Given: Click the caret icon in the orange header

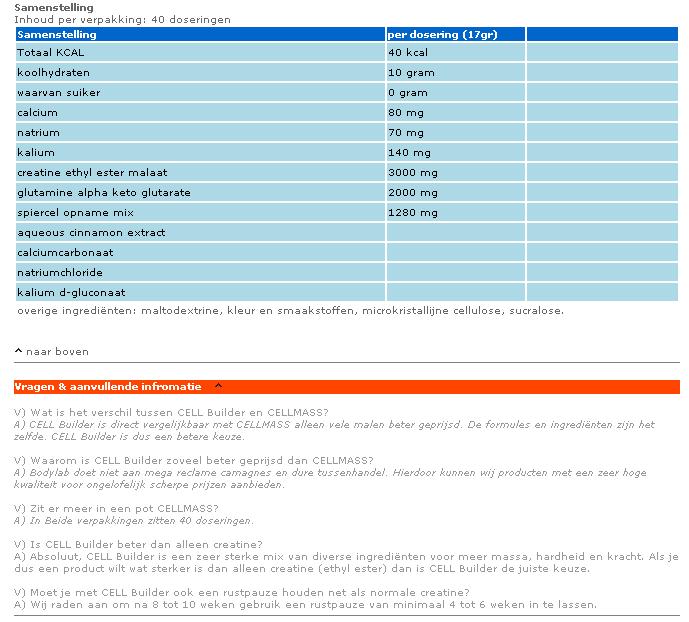Looking at the screenshot, I should pyautogui.click(x=218, y=386).
